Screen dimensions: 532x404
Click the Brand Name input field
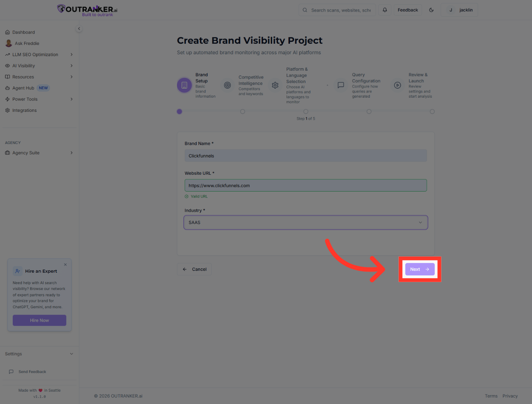pyautogui.click(x=306, y=156)
